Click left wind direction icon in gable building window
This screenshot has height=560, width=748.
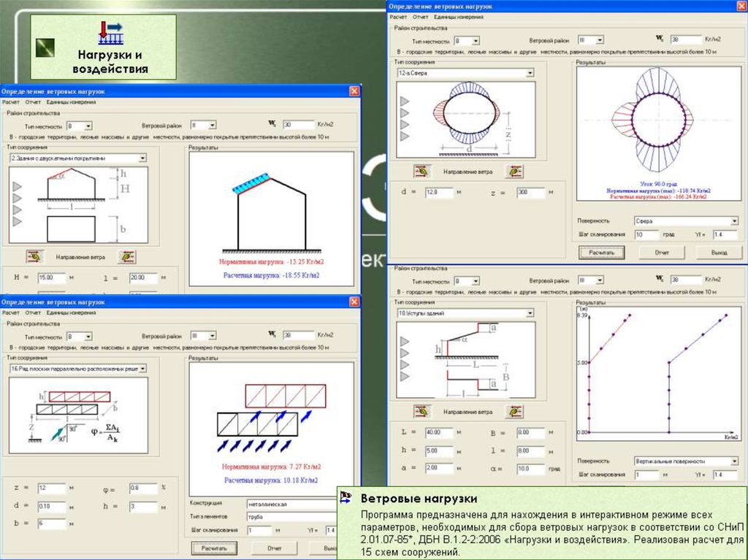pos(33,256)
